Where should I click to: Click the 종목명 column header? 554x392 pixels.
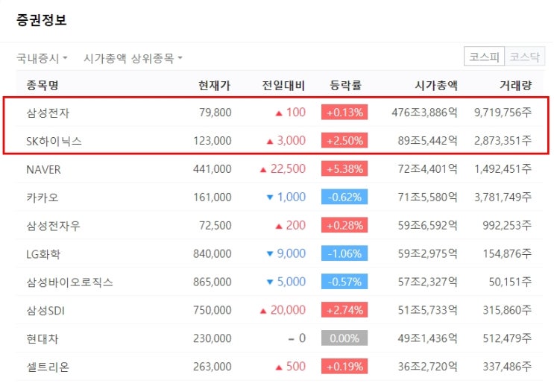point(43,85)
